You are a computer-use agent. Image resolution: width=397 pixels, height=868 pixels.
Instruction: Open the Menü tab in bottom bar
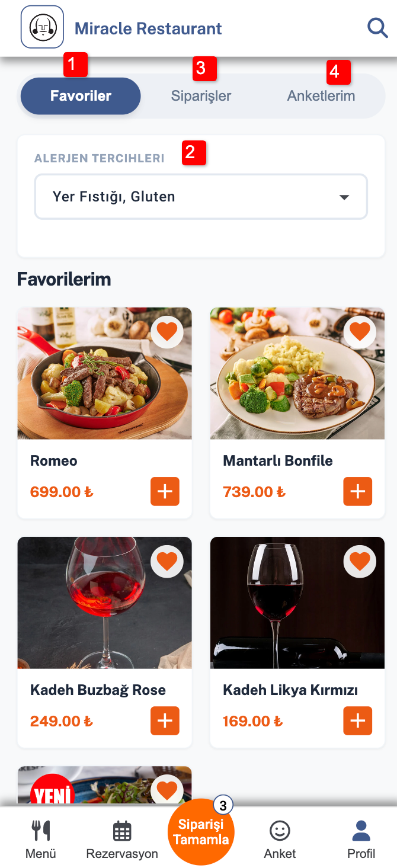[41, 839]
